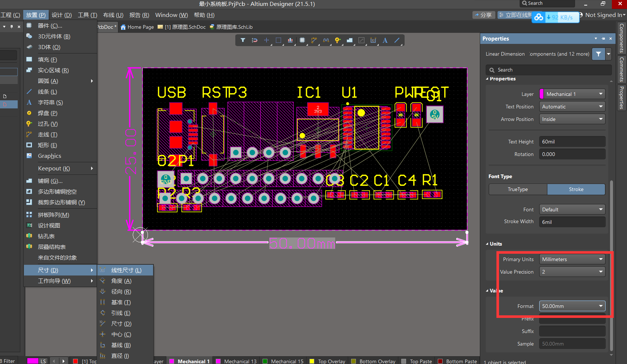Click the interactive routing icon in the toolbar

point(314,40)
